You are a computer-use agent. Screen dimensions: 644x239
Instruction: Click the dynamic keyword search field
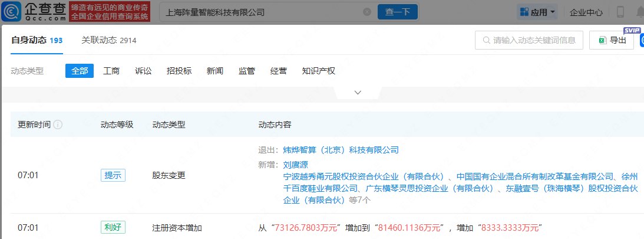[x=529, y=40]
